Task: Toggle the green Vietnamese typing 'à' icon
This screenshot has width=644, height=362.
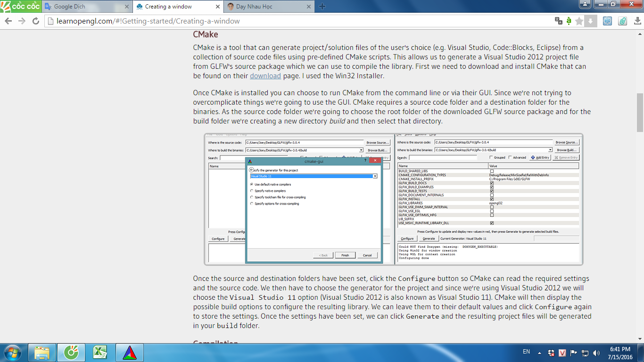Action: coord(569,21)
